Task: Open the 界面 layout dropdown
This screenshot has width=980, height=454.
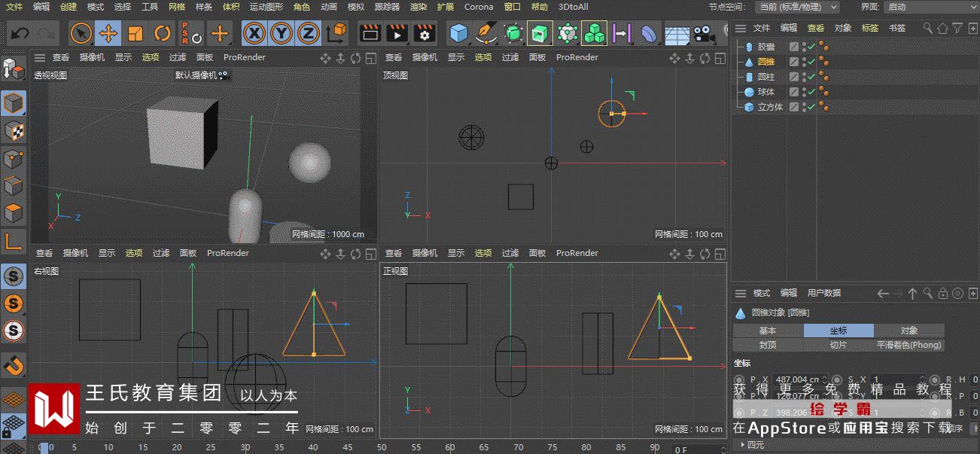Action: click(x=931, y=7)
